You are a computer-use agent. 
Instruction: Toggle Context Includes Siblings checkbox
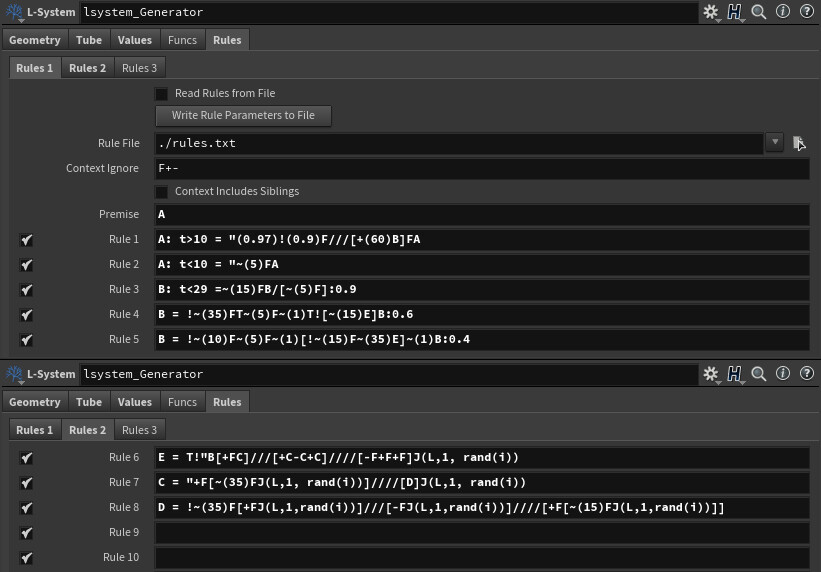pyautogui.click(x=161, y=192)
